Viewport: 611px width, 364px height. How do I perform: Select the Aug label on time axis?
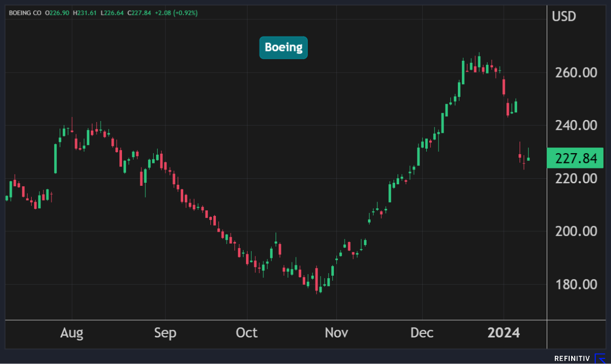[71, 333]
